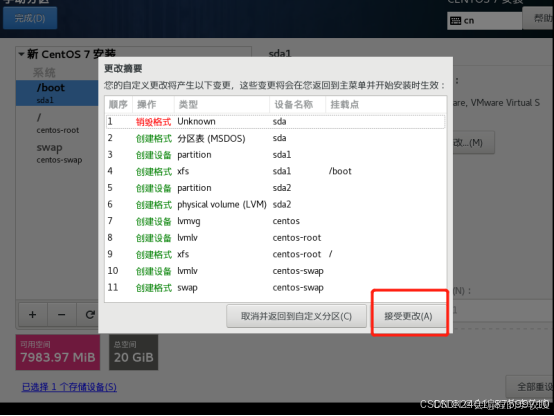Select row 1 Unknown sda
The height and width of the screenshot is (416, 554).
click(x=275, y=122)
